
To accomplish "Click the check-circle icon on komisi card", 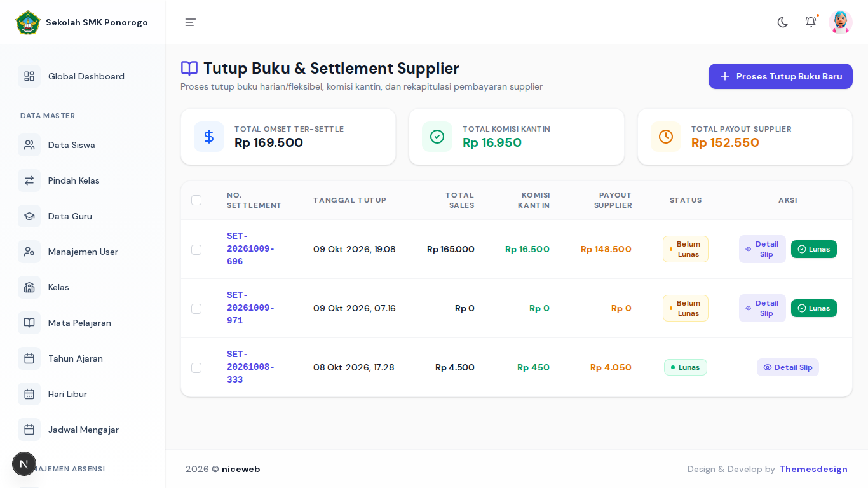I will click(x=437, y=137).
